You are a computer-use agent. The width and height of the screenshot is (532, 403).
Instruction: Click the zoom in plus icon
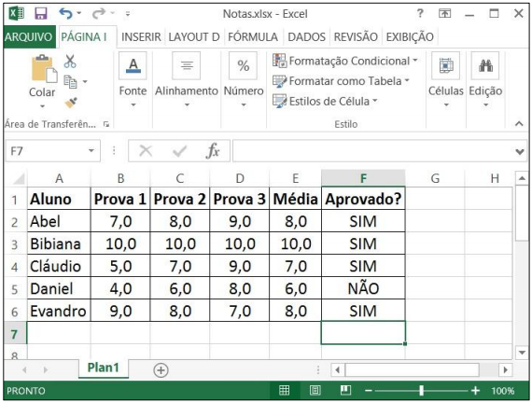click(x=475, y=391)
